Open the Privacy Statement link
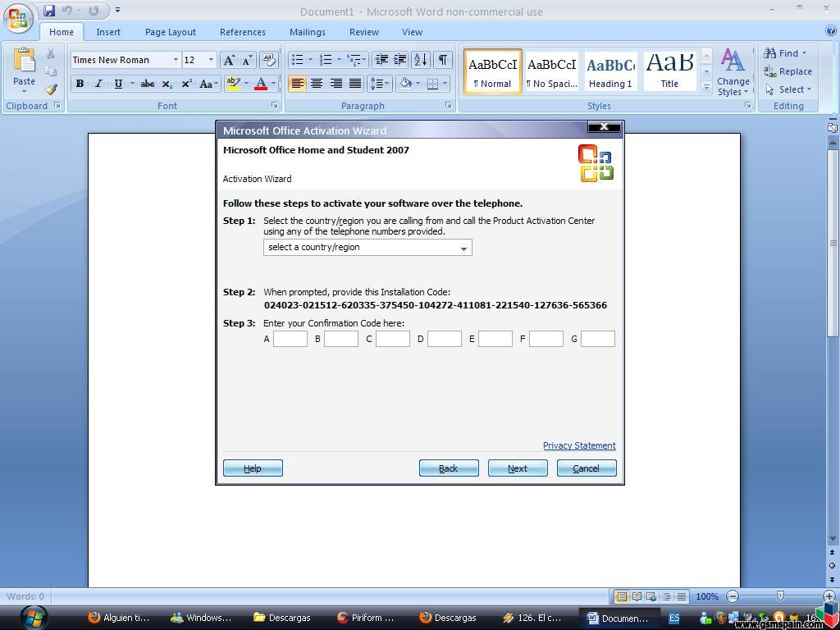 point(579,445)
